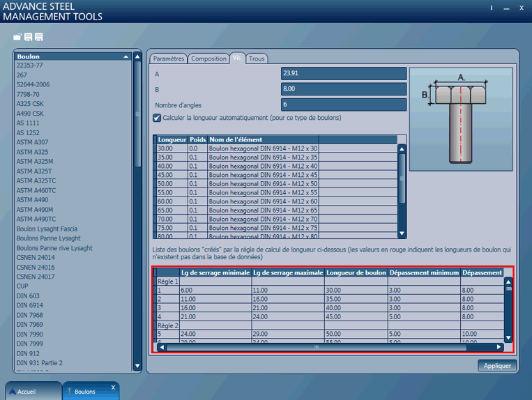
Task: Click the down arrow of the Longueur table scrollbar
Action: 402,233
